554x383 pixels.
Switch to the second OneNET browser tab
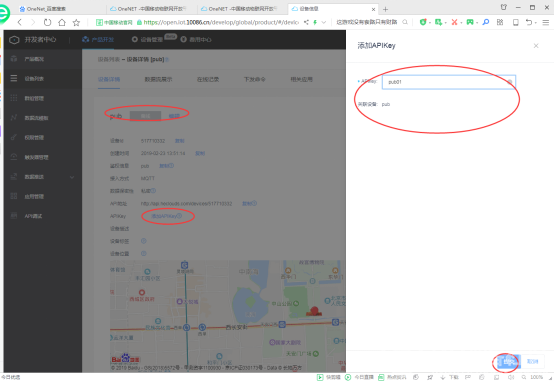click(x=151, y=9)
